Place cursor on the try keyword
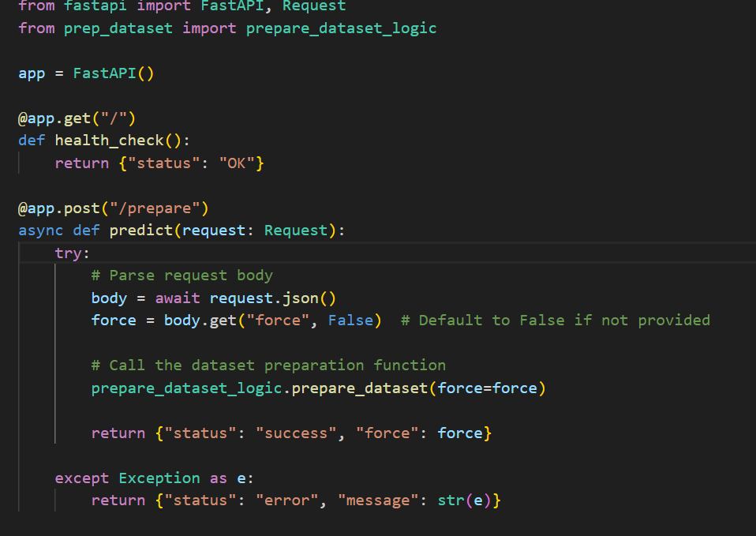 tap(69, 253)
